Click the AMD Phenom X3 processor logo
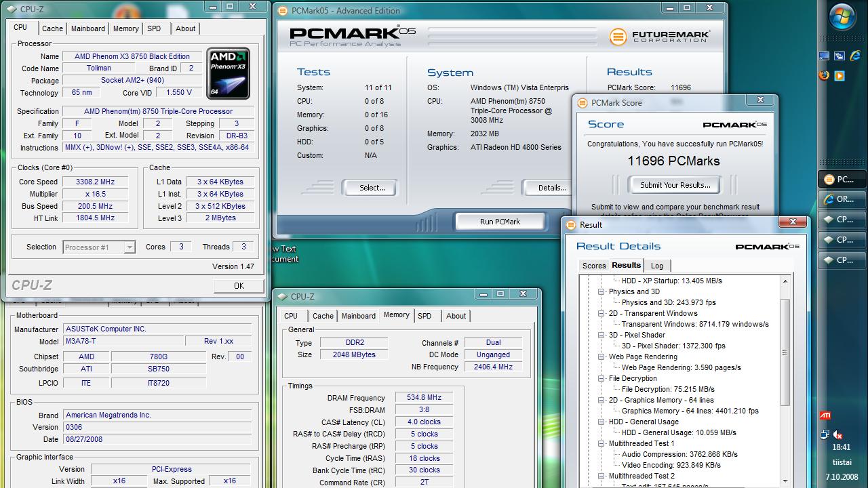Screen dimensions: 868x488 (x=228, y=74)
